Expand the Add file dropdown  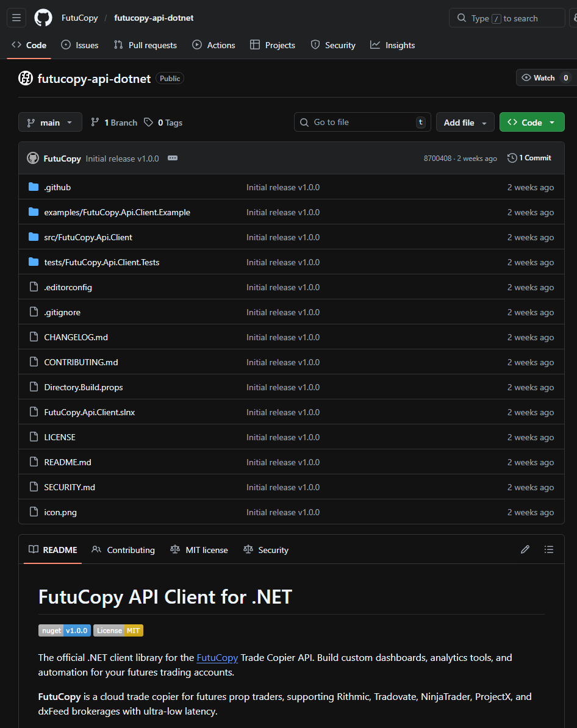(x=465, y=122)
